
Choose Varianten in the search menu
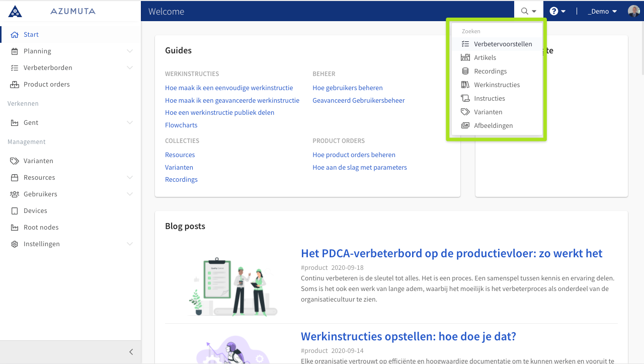click(x=497, y=112)
